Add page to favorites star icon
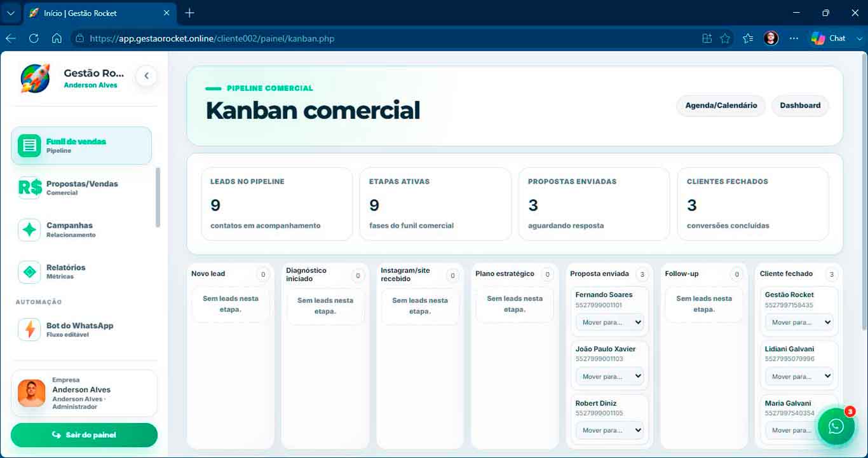Image resolution: width=868 pixels, height=458 pixels. pyautogui.click(x=725, y=38)
